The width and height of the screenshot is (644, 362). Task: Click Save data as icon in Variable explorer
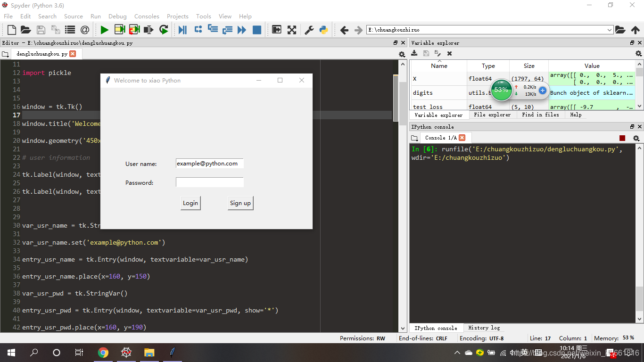coord(438,54)
